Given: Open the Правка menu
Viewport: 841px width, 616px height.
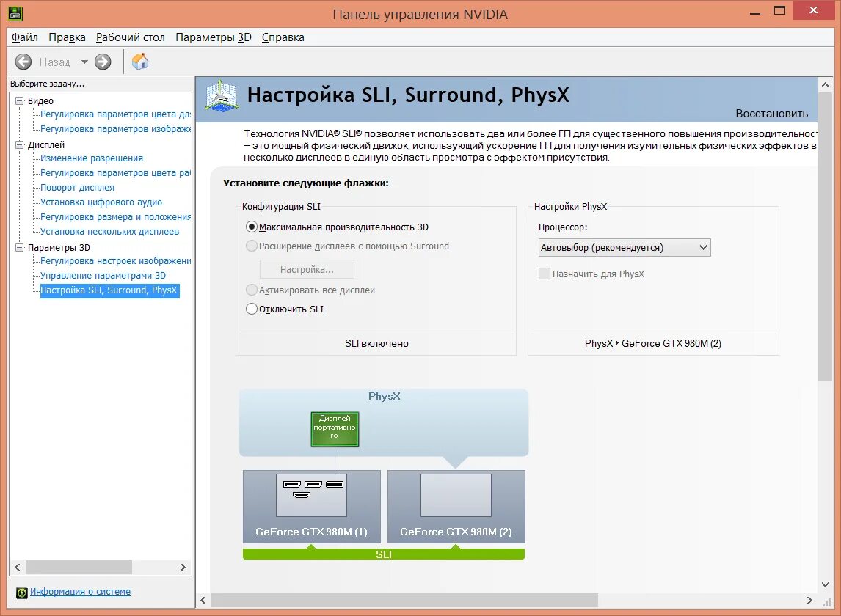Looking at the screenshot, I should coord(67,37).
